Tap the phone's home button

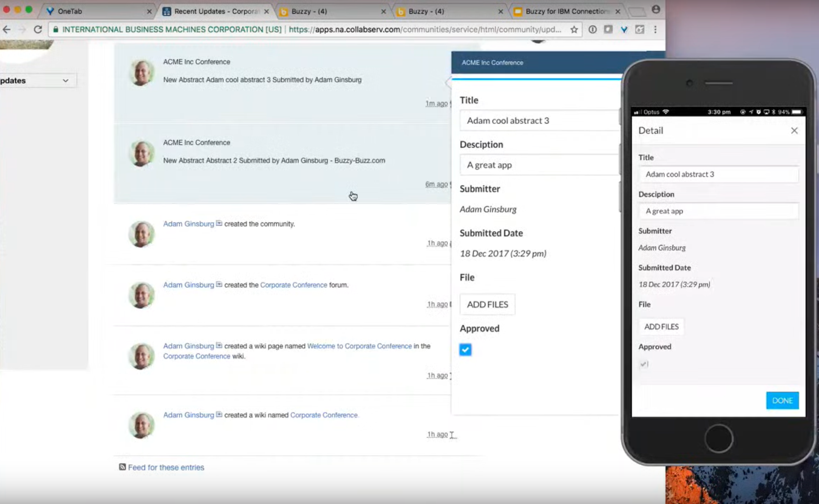pos(719,438)
